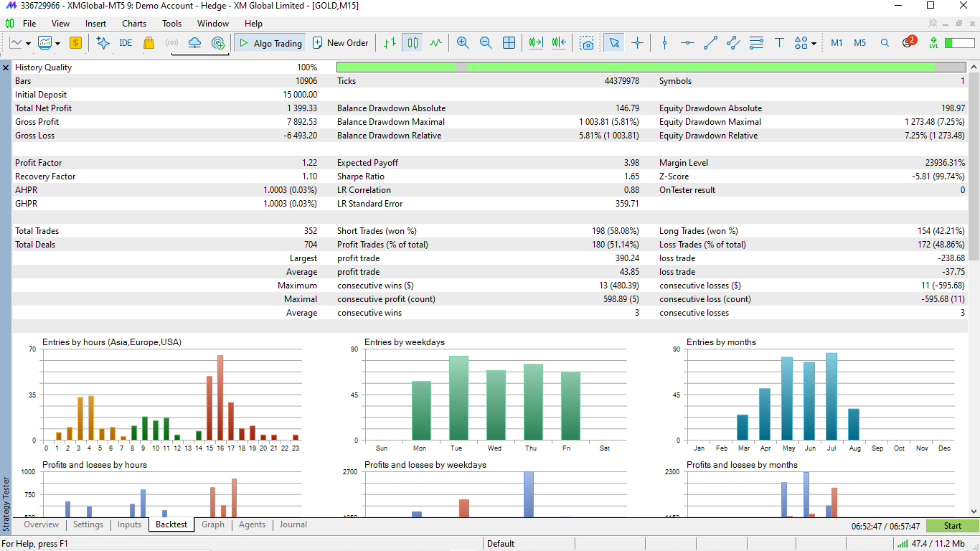Switch chart to candlesticks mode

pyautogui.click(x=413, y=43)
